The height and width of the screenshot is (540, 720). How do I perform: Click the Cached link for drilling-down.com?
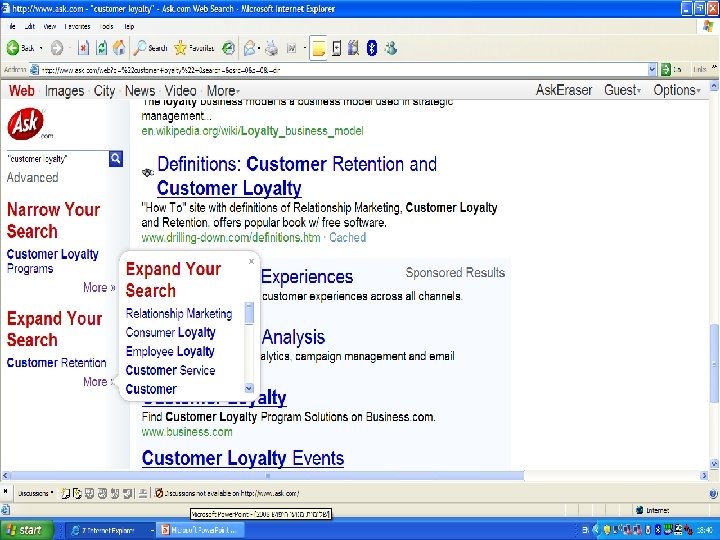coord(348,237)
